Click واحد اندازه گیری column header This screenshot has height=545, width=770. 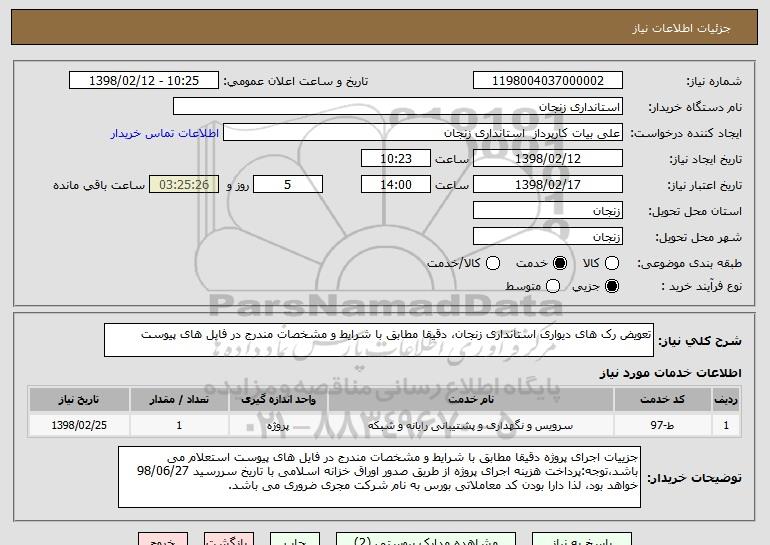[278, 400]
